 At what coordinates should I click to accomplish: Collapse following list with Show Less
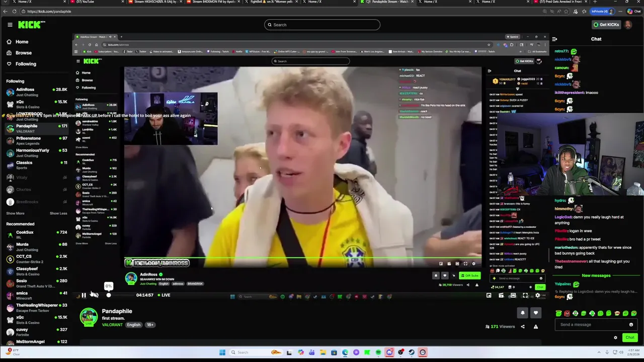[58, 213]
